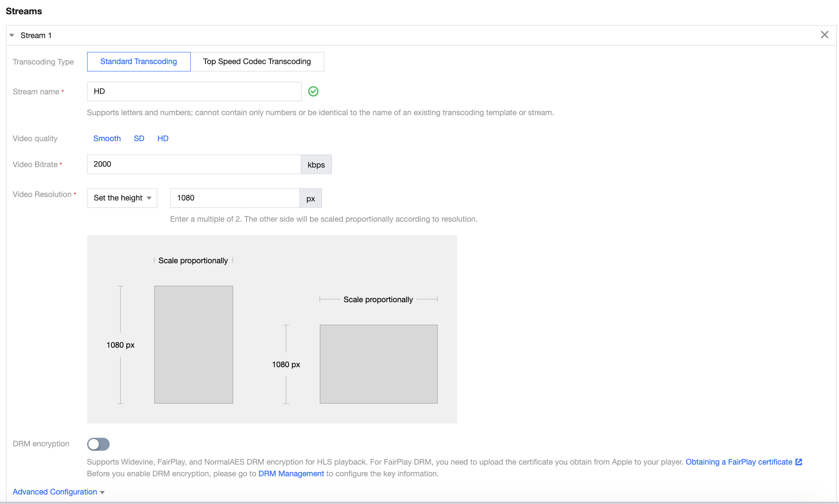The width and height of the screenshot is (839, 504).
Task: Click the resolution value field showing 1080
Action: (x=235, y=198)
